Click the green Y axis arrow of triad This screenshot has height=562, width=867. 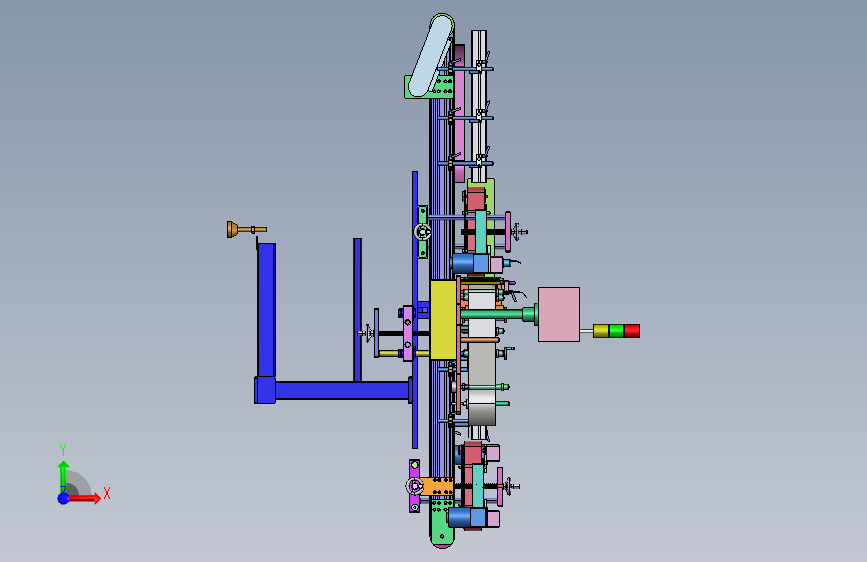tap(64, 476)
